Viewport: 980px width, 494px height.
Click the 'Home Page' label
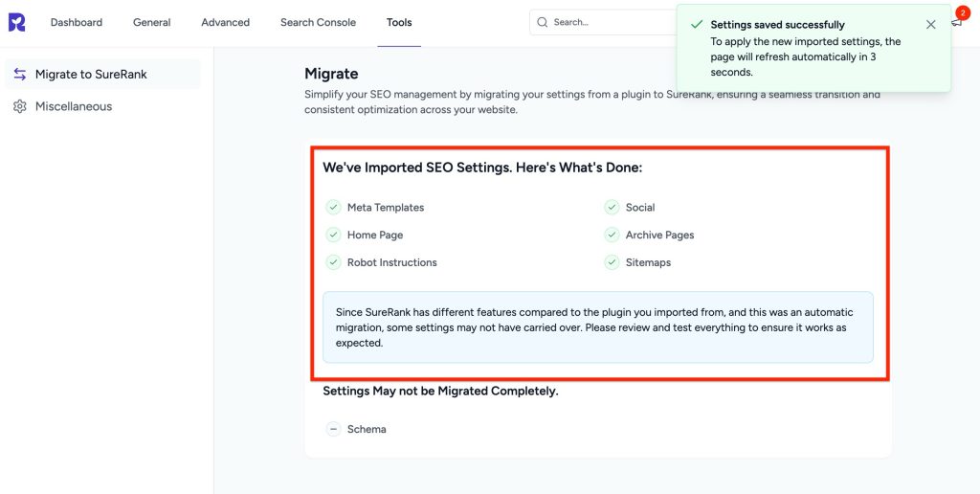point(375,236)
